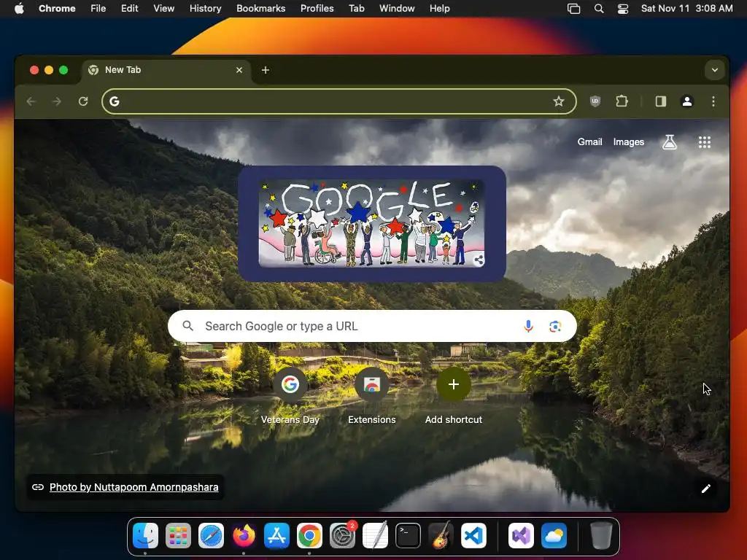Focus the address bar
Viewport: 747px width, 560px height.
(338, 101)
